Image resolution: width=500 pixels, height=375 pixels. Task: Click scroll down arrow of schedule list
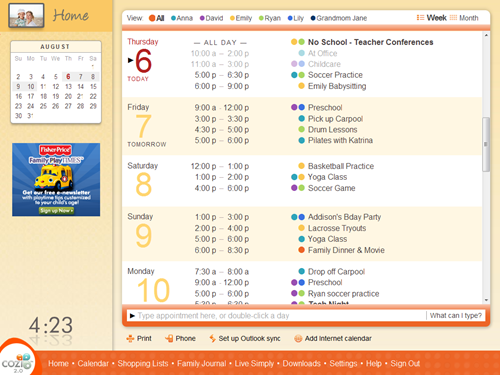click(486, 300)
